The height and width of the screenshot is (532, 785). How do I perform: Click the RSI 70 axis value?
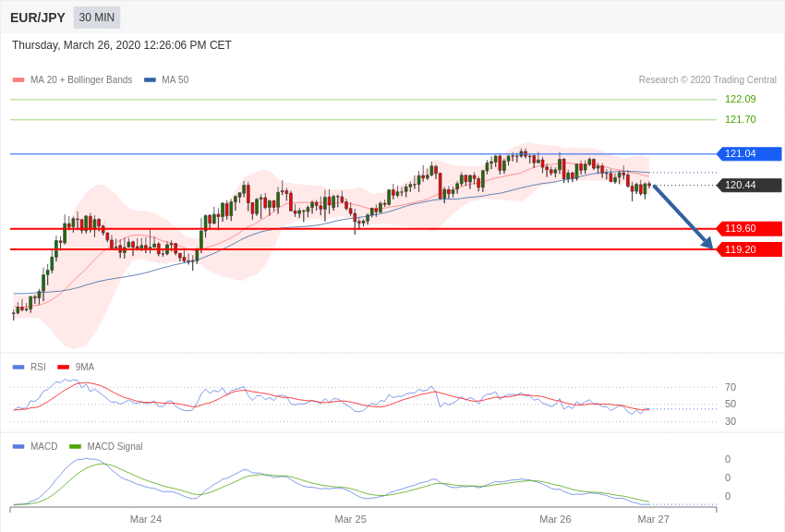tap(731, 387)
